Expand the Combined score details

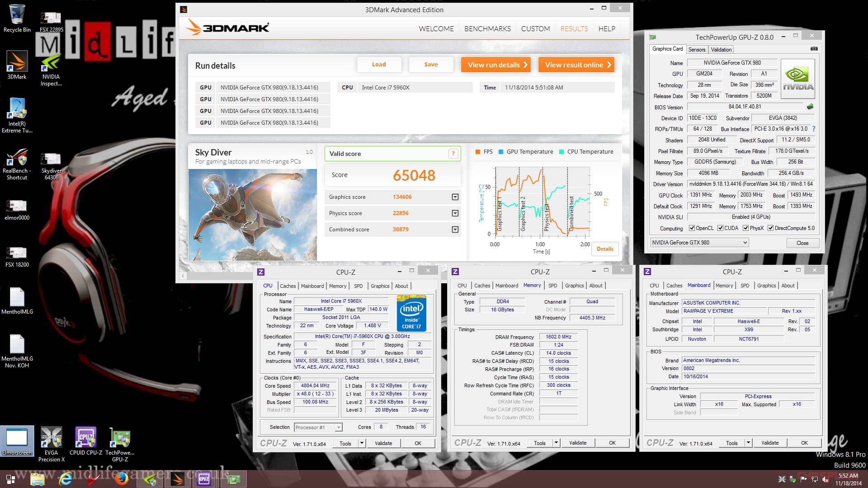point(455,230)
